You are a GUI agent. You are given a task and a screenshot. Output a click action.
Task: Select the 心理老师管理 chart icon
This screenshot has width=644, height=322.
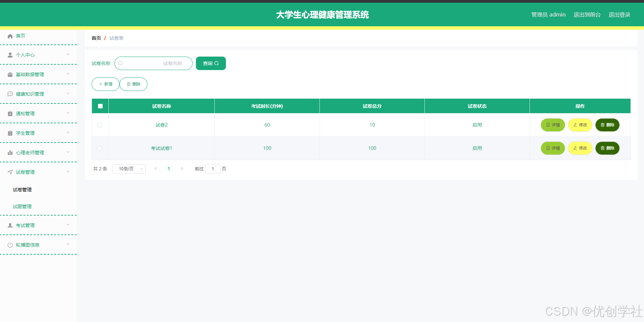point(10,152)
